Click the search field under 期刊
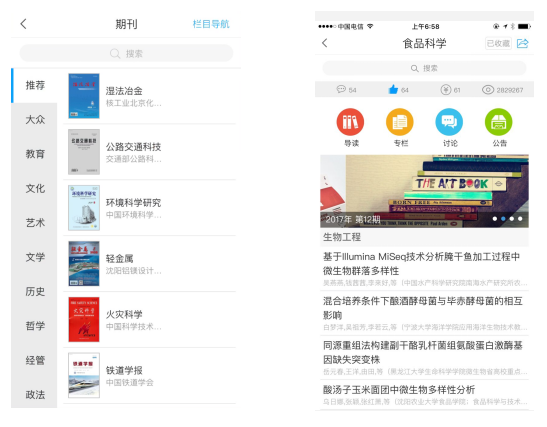 click(126, 53)
